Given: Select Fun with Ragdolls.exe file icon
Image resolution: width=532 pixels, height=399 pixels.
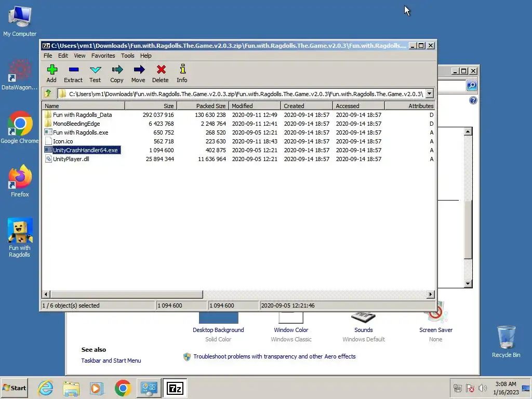Looking at the screenshot, I should [48, 132].
